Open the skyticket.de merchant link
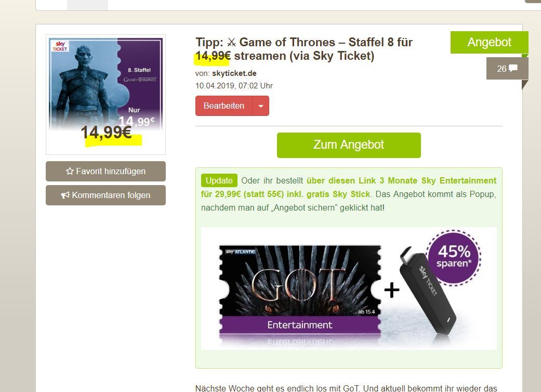Image resolution: width=541 pixels, height=392 pixels. [234, 73]
